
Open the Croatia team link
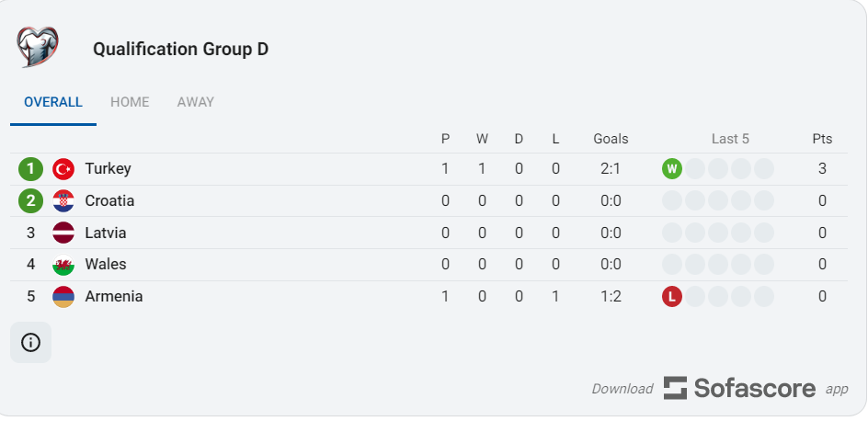(x=109, y=200)
